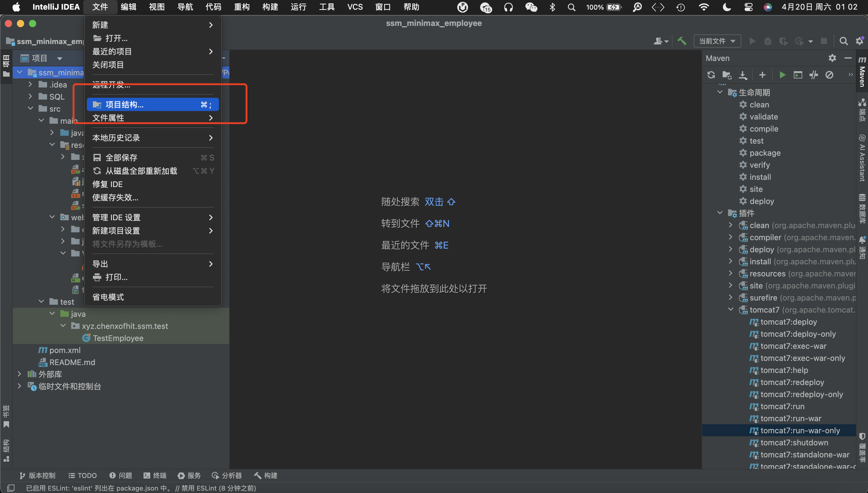The image size is (868, 493).
Task: Click the build project hammer icon
Action: 682,41
